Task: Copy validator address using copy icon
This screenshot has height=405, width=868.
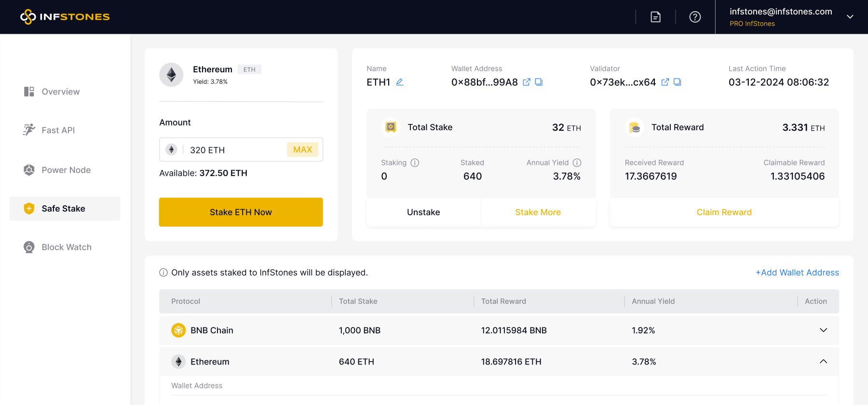Action: point(677,82)
